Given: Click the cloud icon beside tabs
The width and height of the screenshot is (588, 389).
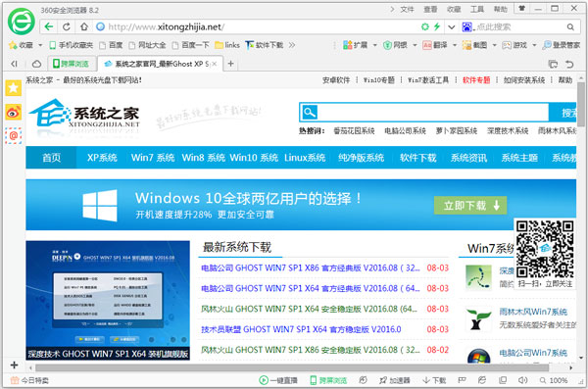Looking at the screenshot, I should 36,64.
